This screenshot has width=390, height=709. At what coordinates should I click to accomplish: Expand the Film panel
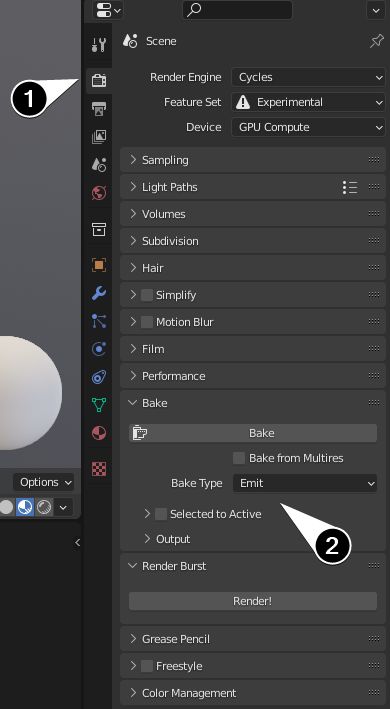pyautogui.click(x=253, y=349)
